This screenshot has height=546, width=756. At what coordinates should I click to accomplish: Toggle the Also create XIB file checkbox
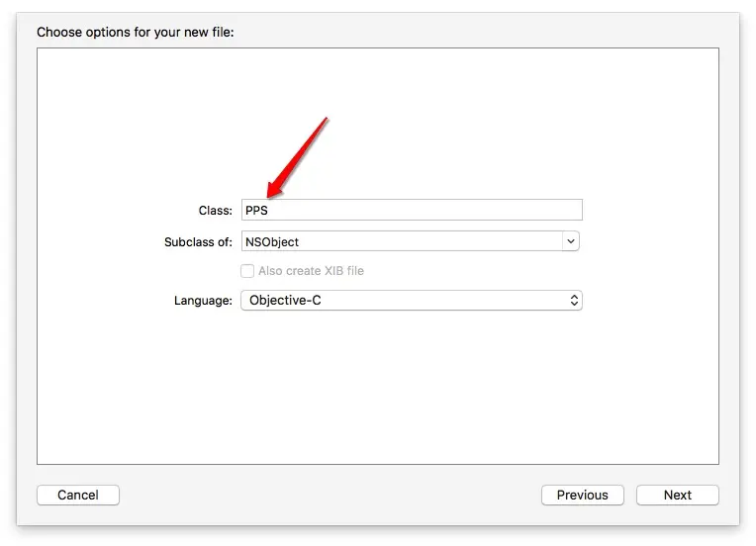247,271
